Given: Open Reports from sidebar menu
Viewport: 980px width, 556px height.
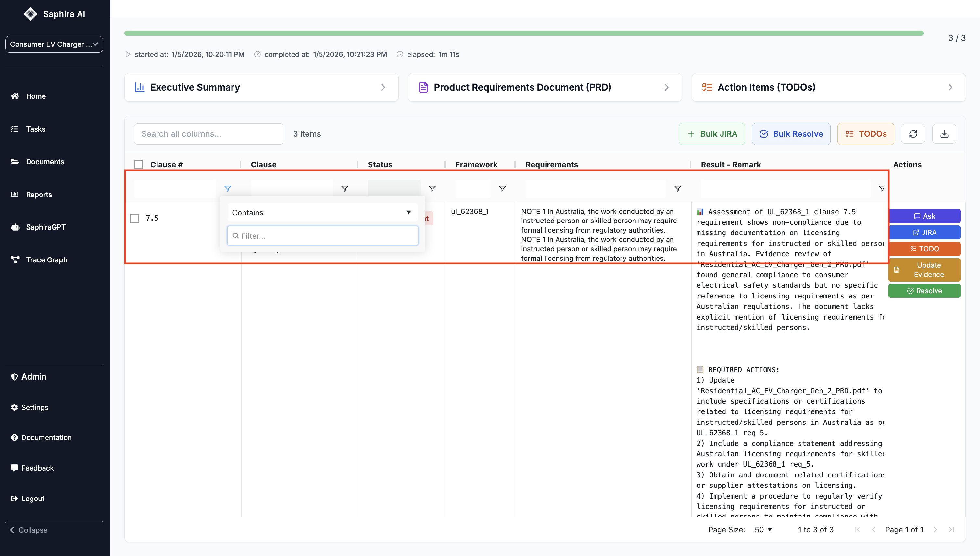Looking at the screenshot, I should pyautogui.click(x=39, y=194).
